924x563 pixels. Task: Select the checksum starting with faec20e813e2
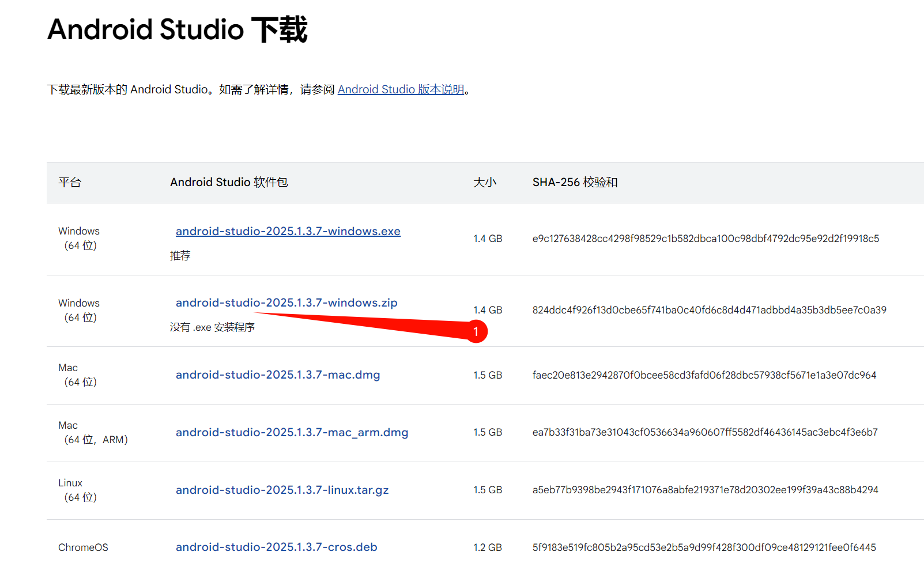[x=704, y=375]
